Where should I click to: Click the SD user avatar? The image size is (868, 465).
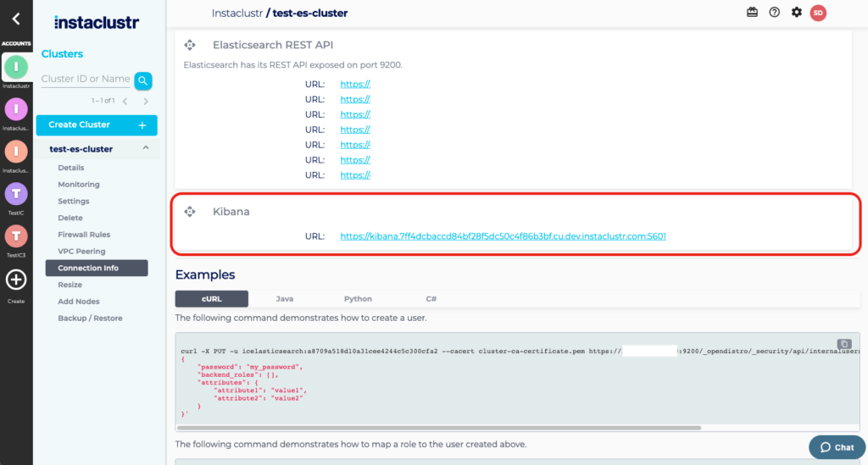coord(818,12)
